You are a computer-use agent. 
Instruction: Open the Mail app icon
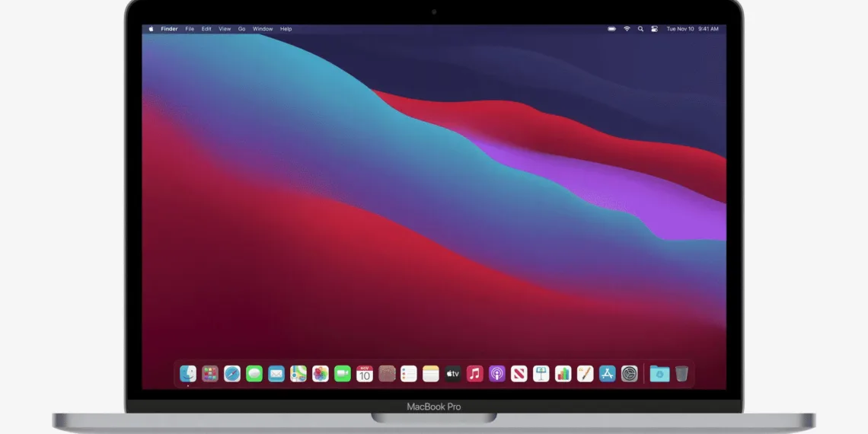click(x=276, y=374)
